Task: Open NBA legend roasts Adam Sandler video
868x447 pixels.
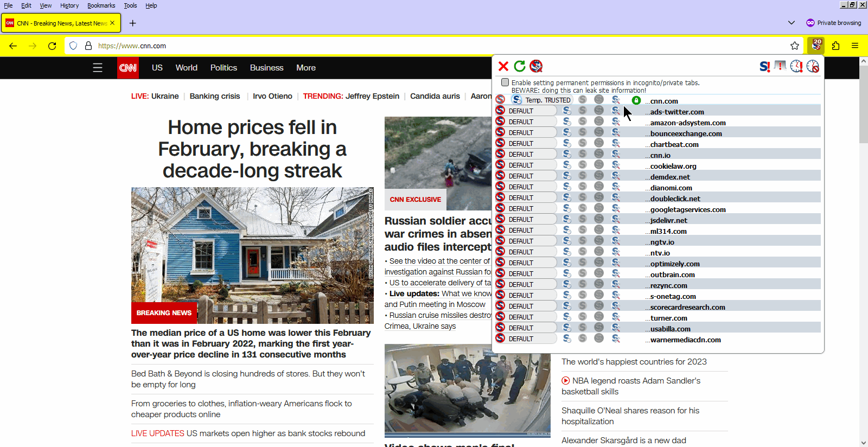Action: 631,386
